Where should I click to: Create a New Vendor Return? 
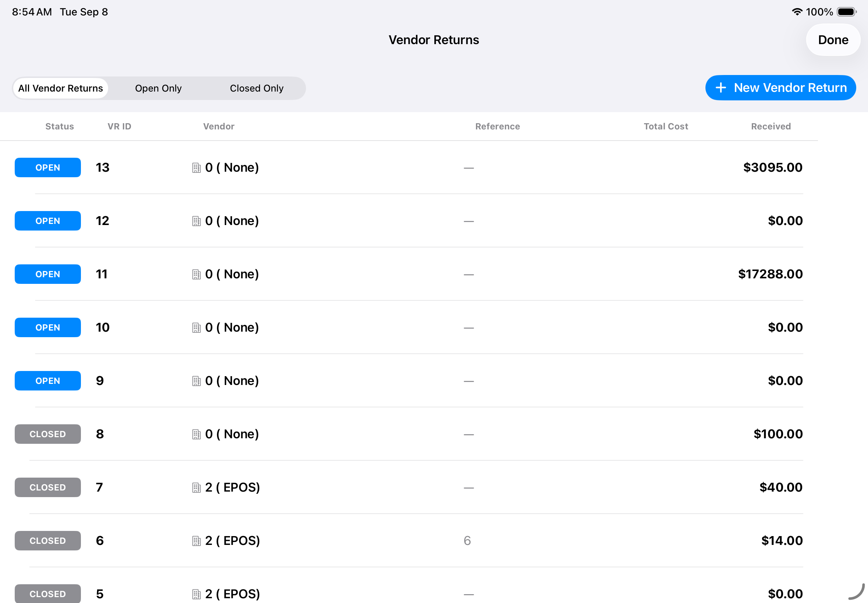[x=780, y=88]
